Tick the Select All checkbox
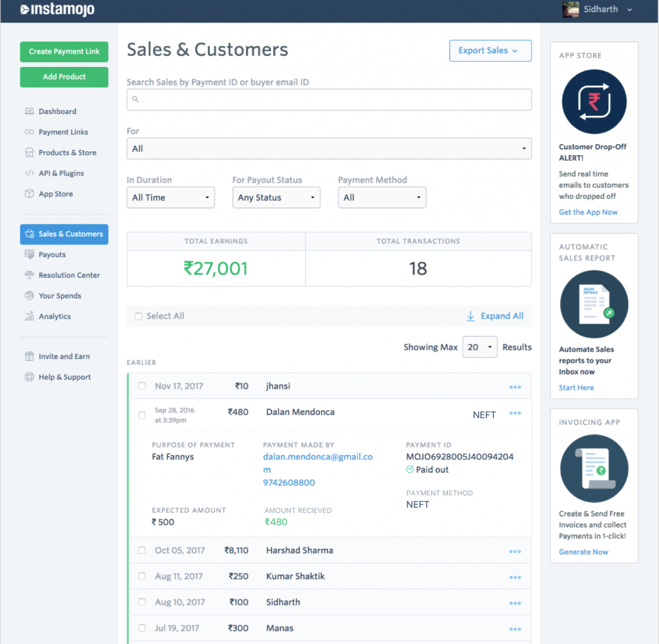The height and width of the screenshot is (644, 659). 138,316
